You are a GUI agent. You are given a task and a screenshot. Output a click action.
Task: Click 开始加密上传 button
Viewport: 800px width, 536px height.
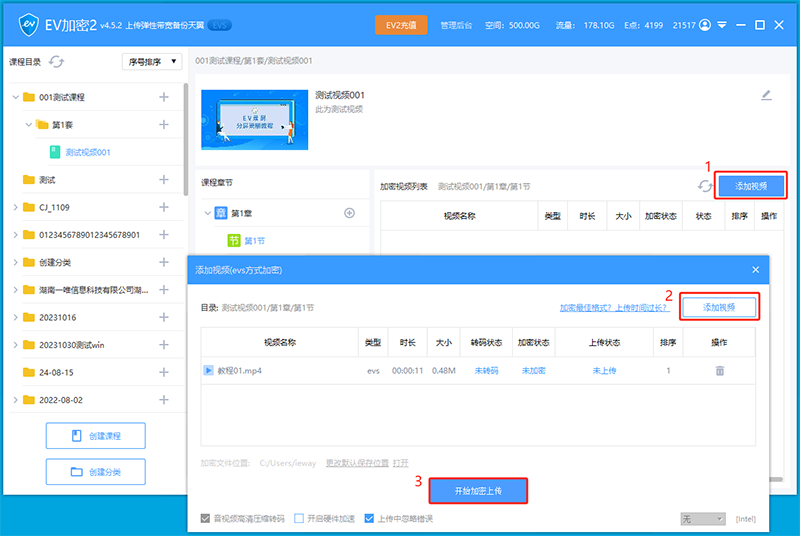click(x=478, y=491)
